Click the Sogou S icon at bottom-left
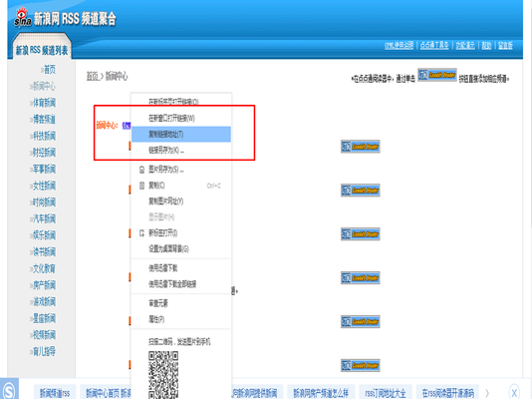Viewport: 532px width, 399px height. 9,390
